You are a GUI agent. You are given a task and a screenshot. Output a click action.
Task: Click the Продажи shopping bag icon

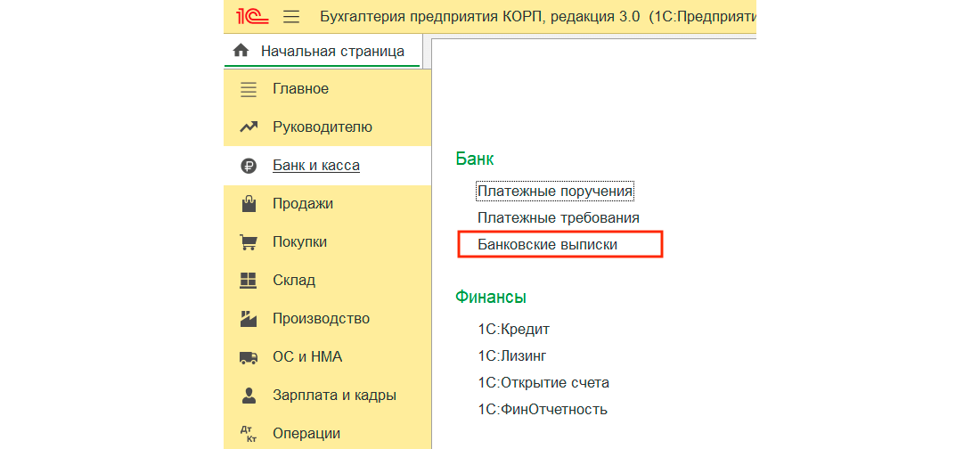[x=249, y=204]
